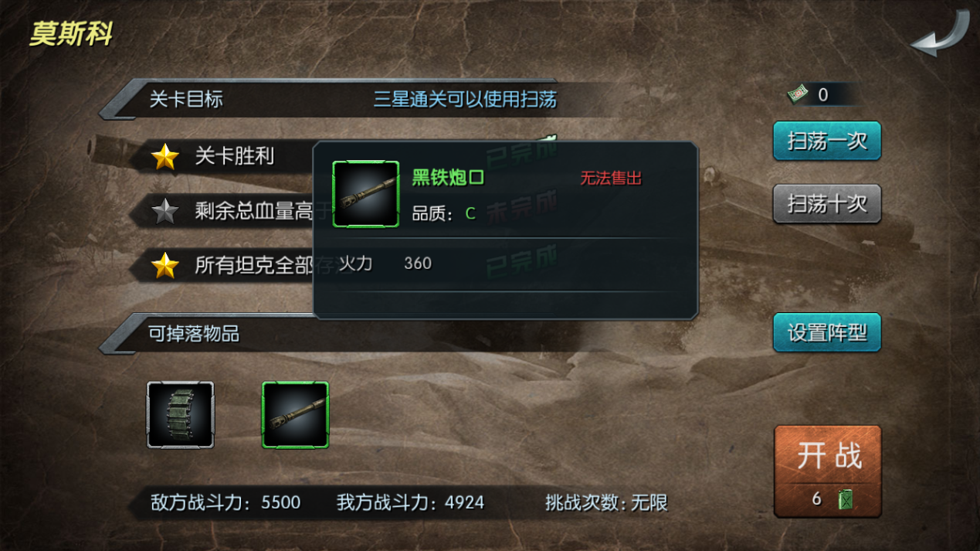Tap the gray star beside 剩余总血量

(x=164, y=211)
